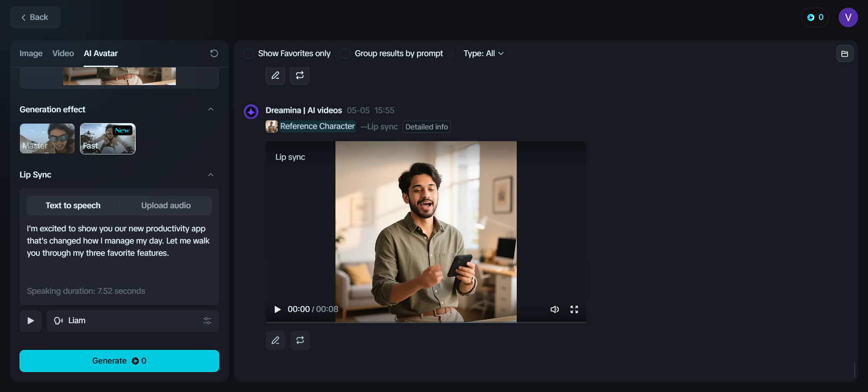Open the credits balance indicator
The height and width of the screenshot is (392, 868).
815,18
